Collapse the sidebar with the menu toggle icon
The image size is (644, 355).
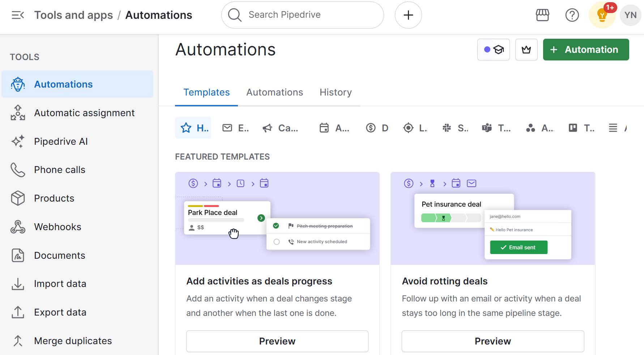(18, 15)
